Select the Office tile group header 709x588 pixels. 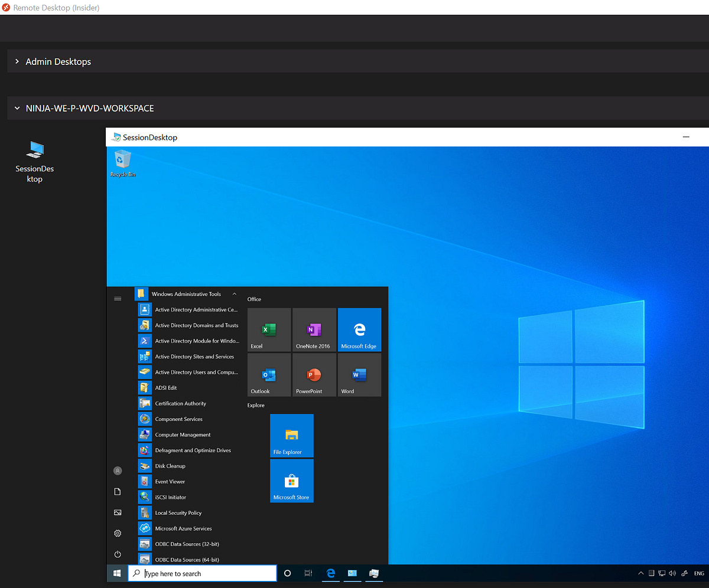[x=254, y=299]
